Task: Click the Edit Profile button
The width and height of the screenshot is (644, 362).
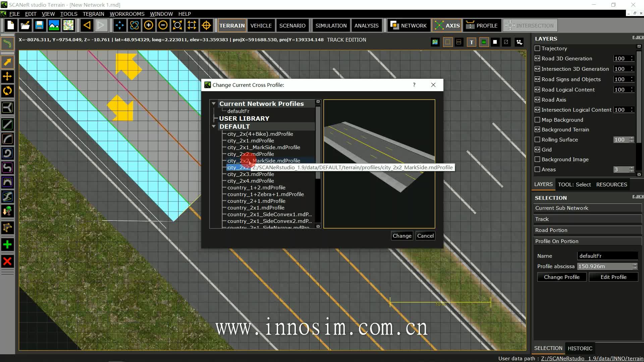Action: tap(613, 277)
